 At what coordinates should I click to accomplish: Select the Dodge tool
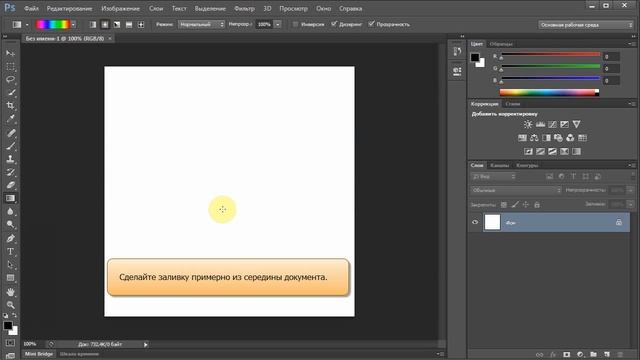10,224
